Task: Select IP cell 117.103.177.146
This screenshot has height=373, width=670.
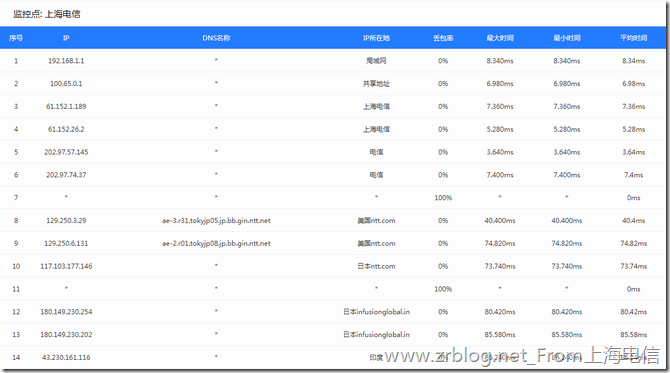Action: (66, 266)
